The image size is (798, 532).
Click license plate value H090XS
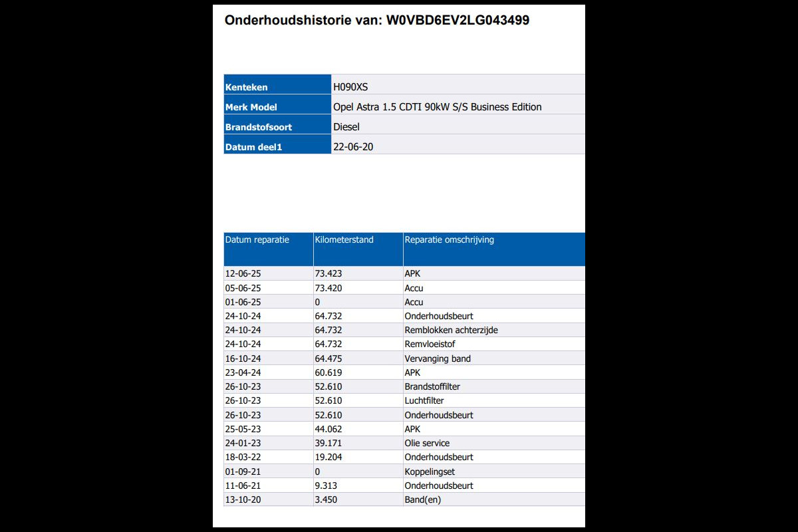click(350, 87)
